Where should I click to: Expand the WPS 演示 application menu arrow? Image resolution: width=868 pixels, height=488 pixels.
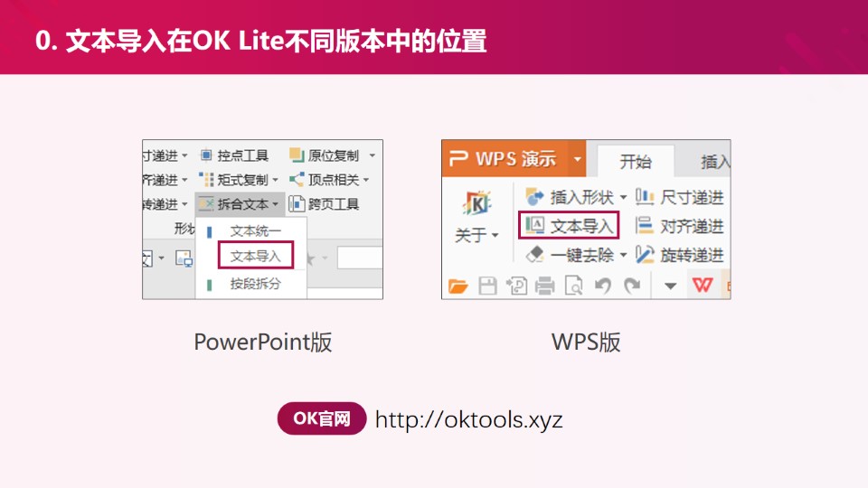click(578, 159)
